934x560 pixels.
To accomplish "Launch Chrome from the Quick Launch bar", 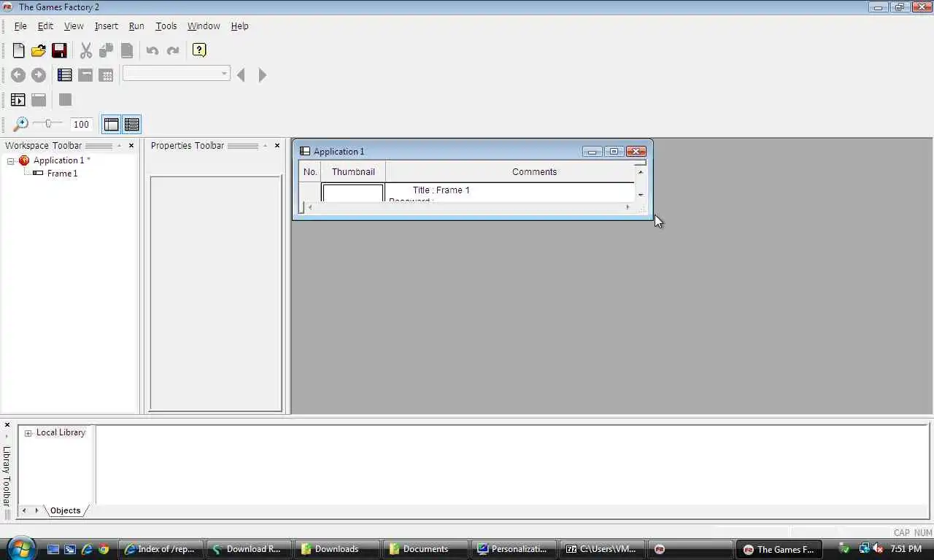I will (x=104, y=549).
